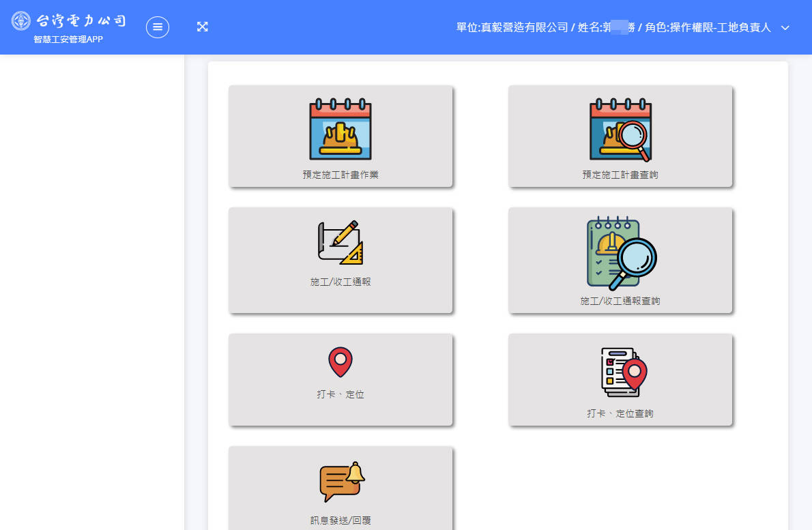Open the chat bell icon for 訊息發送/回覆
Viewport: 812px width, 530px height.
pyautogui.click(x=342, y=482)
